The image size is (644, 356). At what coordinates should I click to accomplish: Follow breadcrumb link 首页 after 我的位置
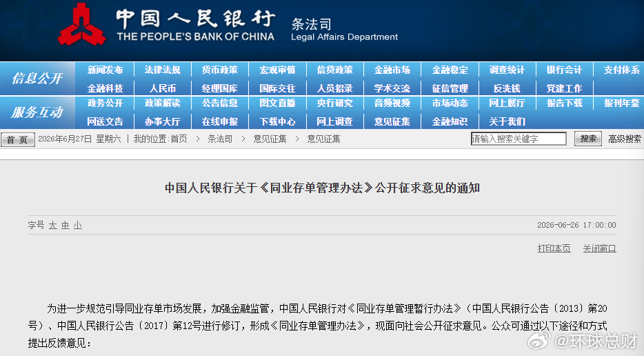click(x=179, y=139)
